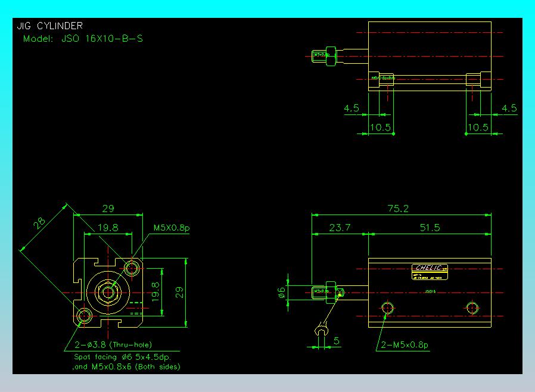Click the 28 diagonal dimension
This screenshot has width=535, height=392.
39,223
